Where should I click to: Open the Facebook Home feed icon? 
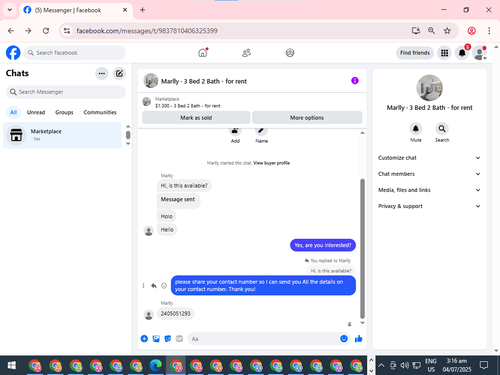pyautogui.click(x=203, y=53)
